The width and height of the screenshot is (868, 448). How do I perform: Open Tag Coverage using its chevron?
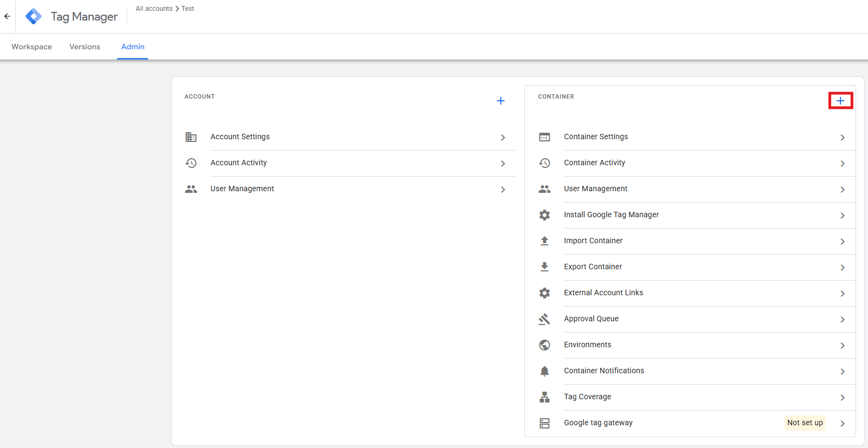pyautogui.click(x=843, y=398)
